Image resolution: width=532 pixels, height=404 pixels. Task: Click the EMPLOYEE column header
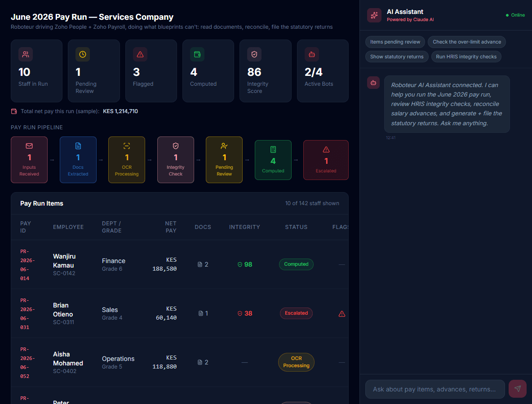point(68,227)
